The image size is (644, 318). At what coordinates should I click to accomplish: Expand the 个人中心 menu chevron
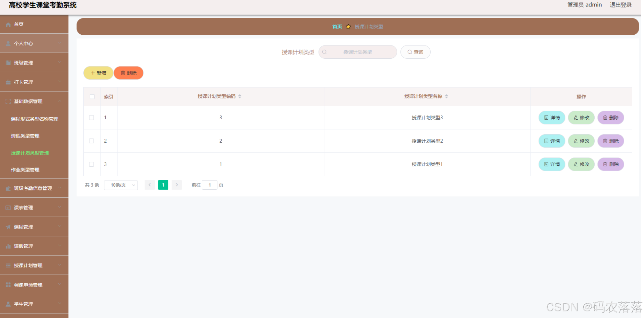point(60,43)
